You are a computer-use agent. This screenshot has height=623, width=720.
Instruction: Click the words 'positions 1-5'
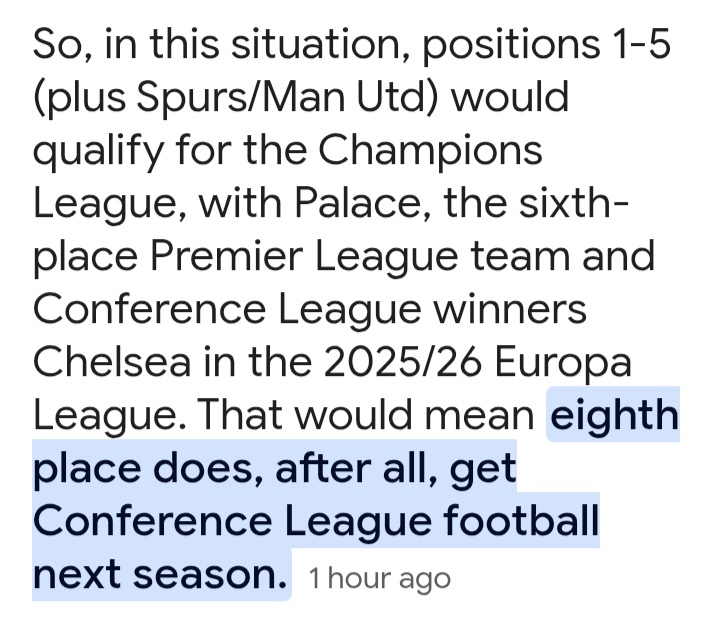546,45
